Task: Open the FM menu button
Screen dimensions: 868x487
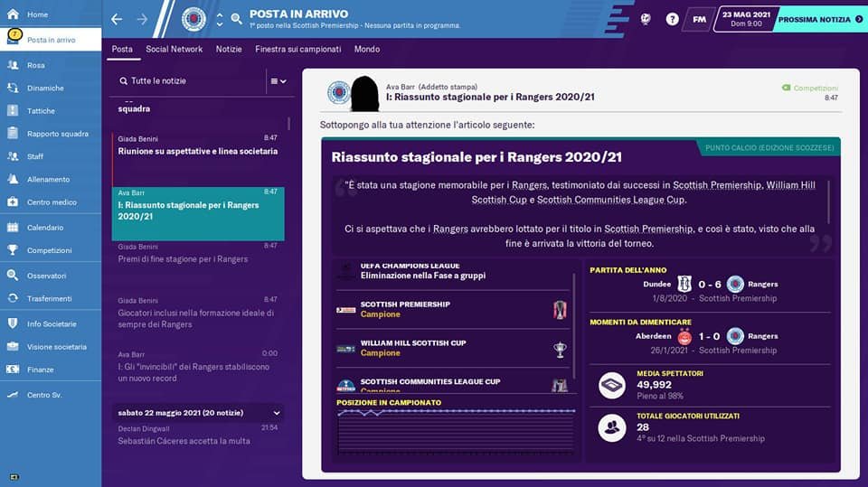Action: coord(699,19)
